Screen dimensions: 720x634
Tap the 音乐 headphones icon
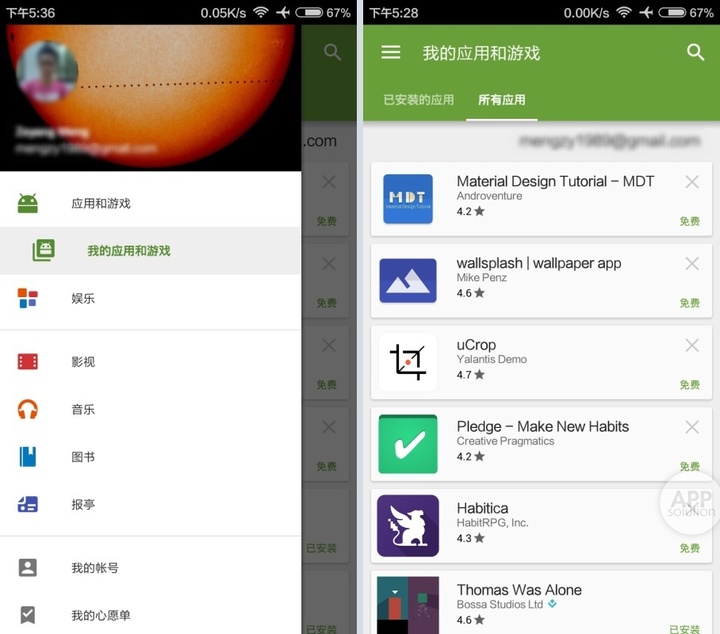point(28,409)
